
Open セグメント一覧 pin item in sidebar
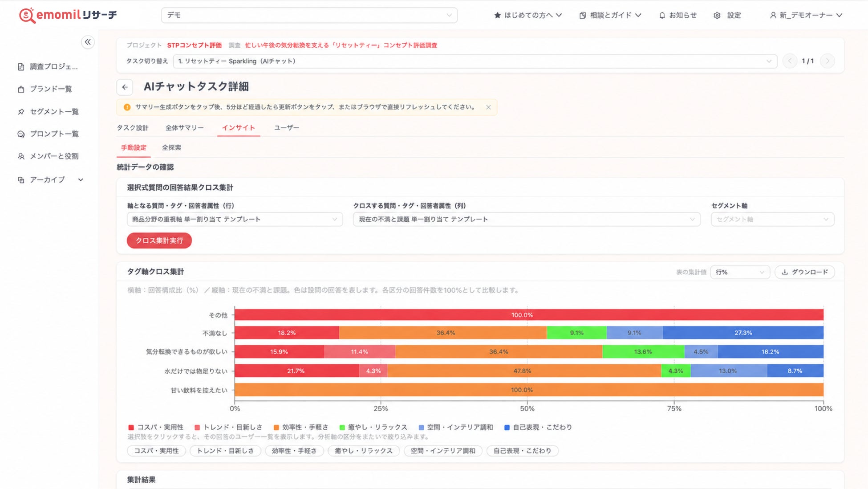[48, 111]
